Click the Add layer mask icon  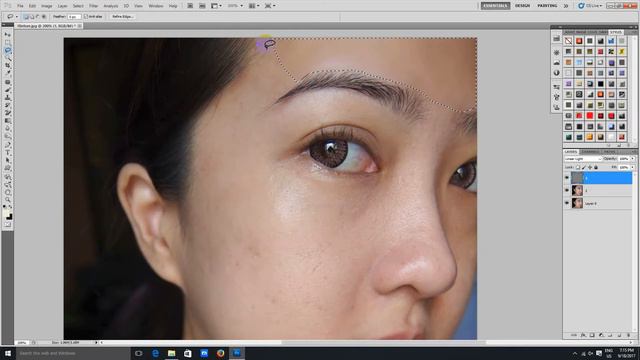coord(592,335)
